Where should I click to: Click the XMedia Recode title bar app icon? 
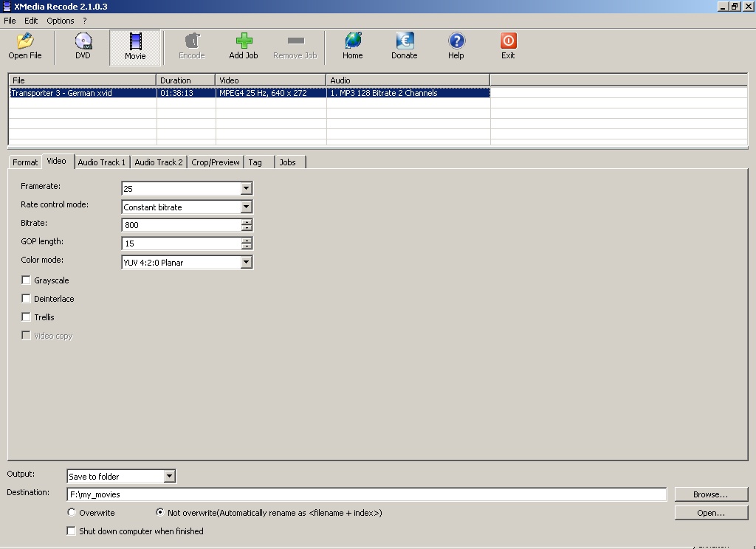7,6
